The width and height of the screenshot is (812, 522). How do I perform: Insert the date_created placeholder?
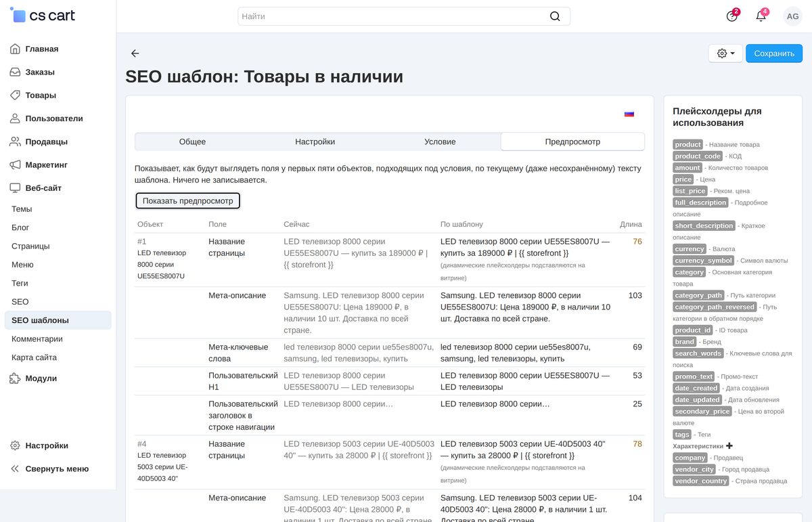tap(696, 388)
